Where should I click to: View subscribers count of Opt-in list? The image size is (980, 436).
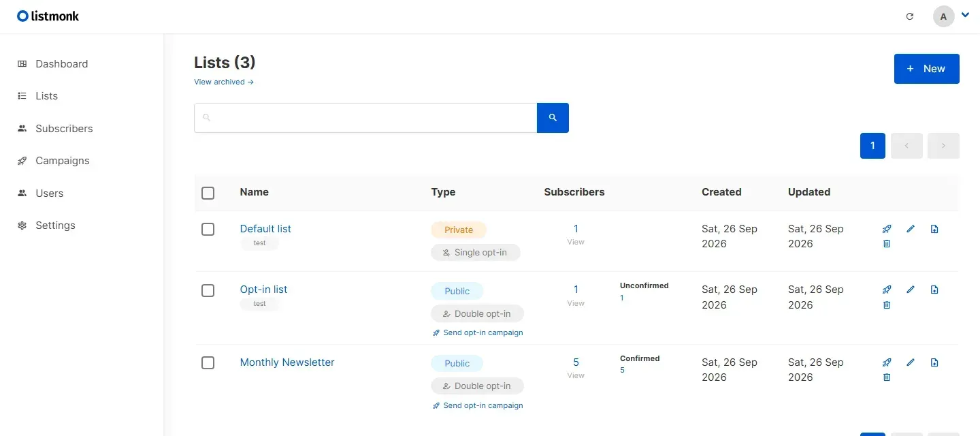576,290
